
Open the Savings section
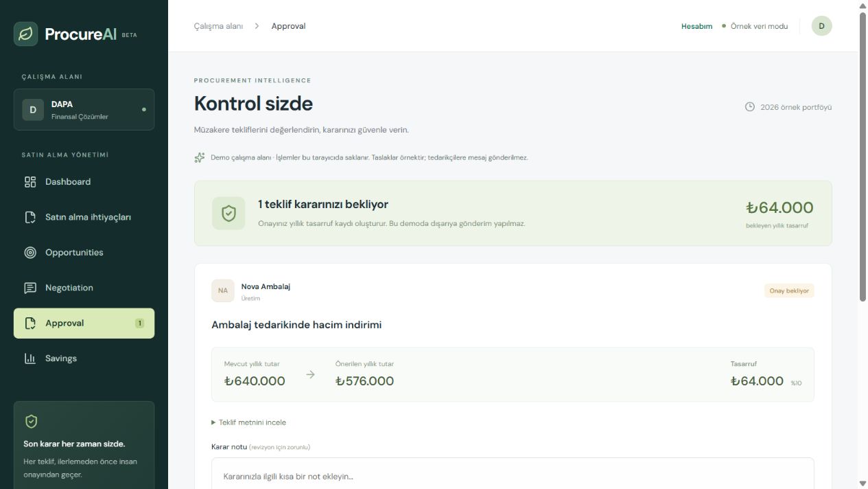pyautogui.click(x=84, y=359)
